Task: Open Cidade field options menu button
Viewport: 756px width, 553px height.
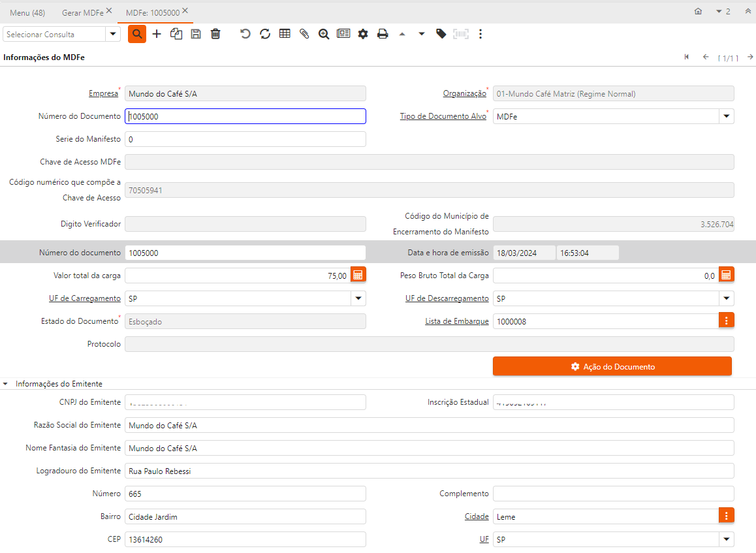Action: pyautogui.click(x=726, y=516)
